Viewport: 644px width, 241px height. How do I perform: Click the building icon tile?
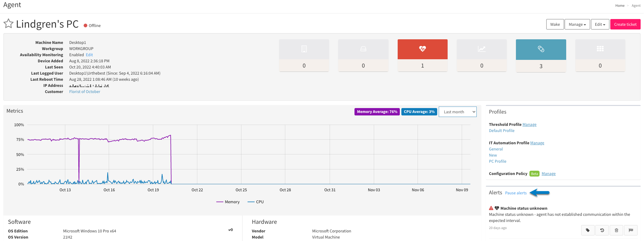click(x=304, y=55)
